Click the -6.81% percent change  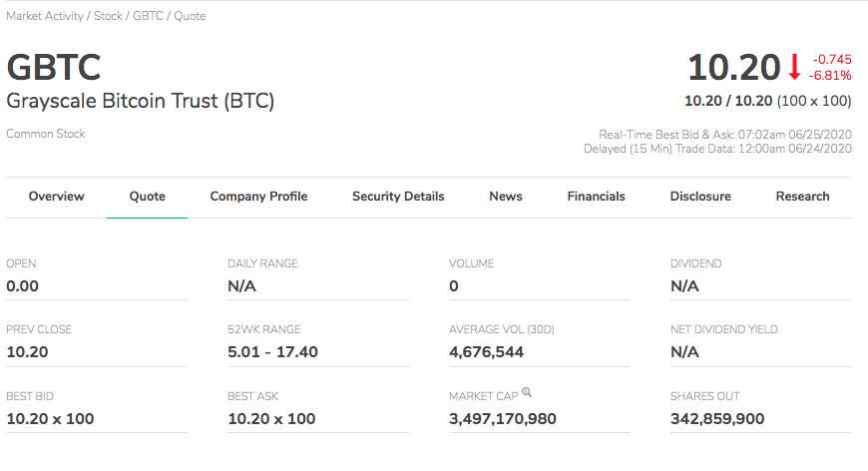point(830,75)
